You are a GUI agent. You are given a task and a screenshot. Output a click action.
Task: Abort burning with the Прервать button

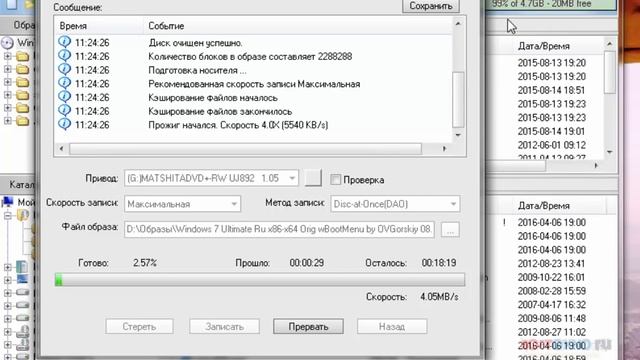pos(308,327)
